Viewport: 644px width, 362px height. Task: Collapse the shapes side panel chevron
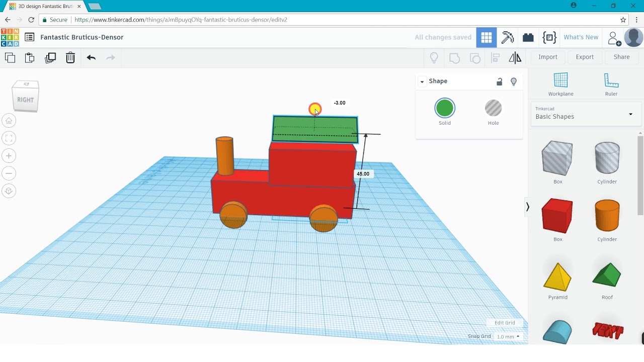point(527,207)
